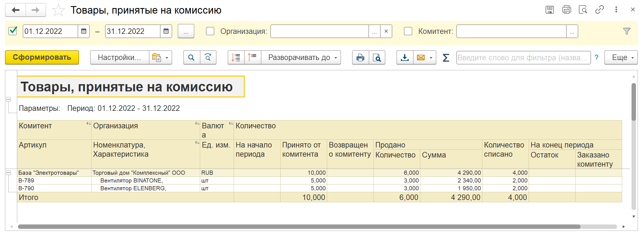Open the Разворачивать до dropdown
Image resolution: width=644 pixels, height=235 pixels.
(x=301, y=57)
